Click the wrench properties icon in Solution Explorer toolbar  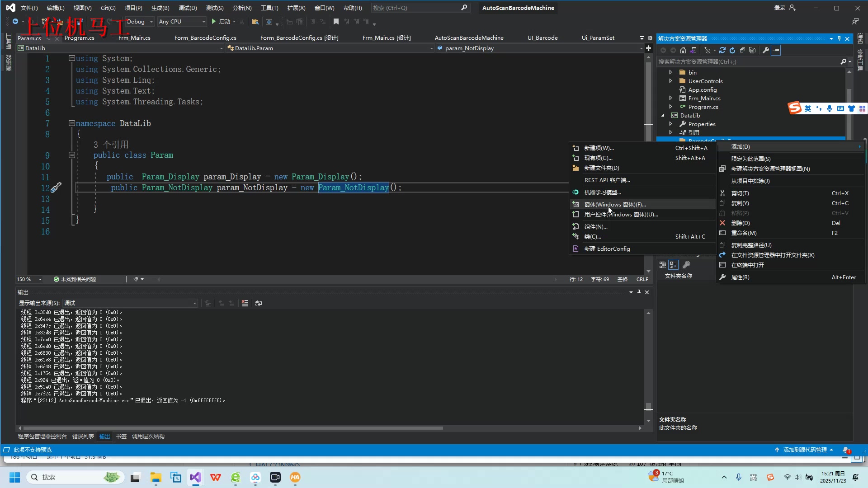click(766, 50)
